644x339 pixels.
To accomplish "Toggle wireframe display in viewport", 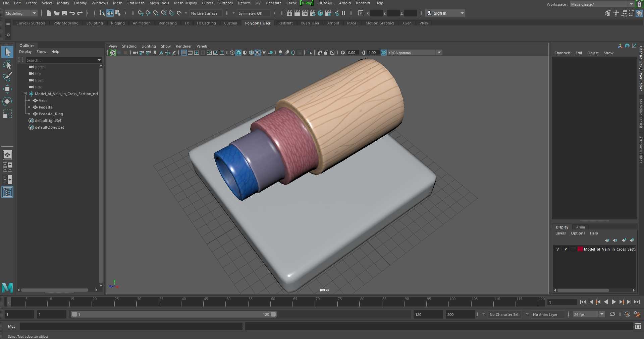I will pyautogui.click(x=232, y=53).
